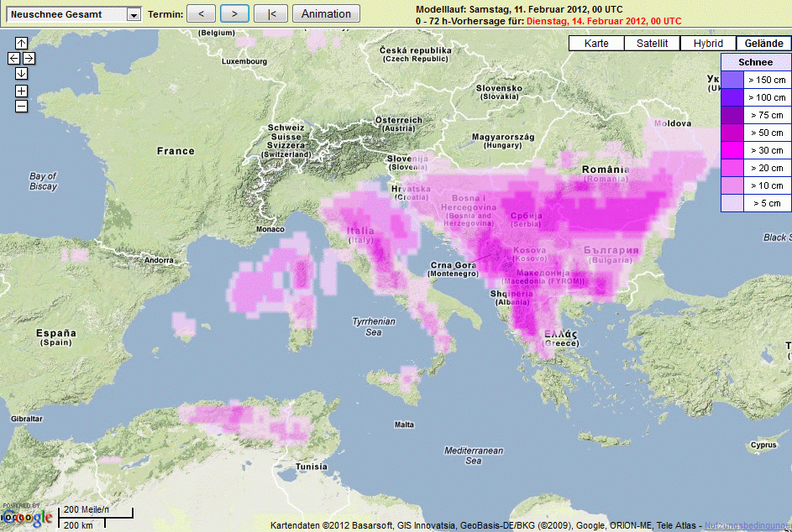
Task: Click the Tyrrhenian Sea label
Action: click(x=374, y=326)
